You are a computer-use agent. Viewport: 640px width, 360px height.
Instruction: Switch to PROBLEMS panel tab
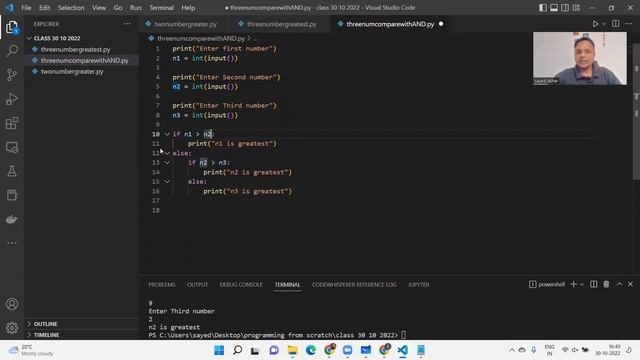point(162,284)
